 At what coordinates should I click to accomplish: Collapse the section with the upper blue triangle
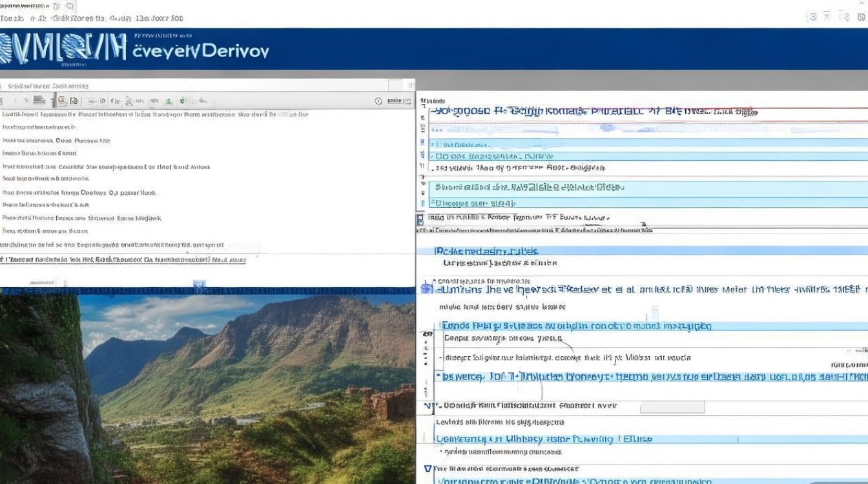(x=427, y=406)
